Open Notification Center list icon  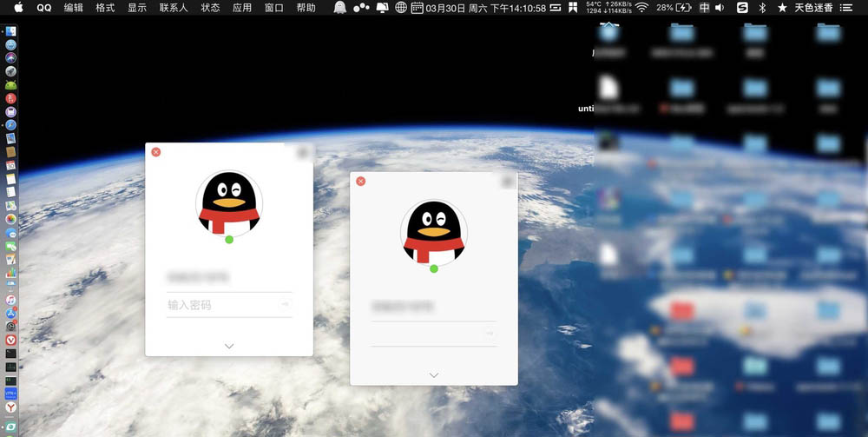(x=845, y=8)
